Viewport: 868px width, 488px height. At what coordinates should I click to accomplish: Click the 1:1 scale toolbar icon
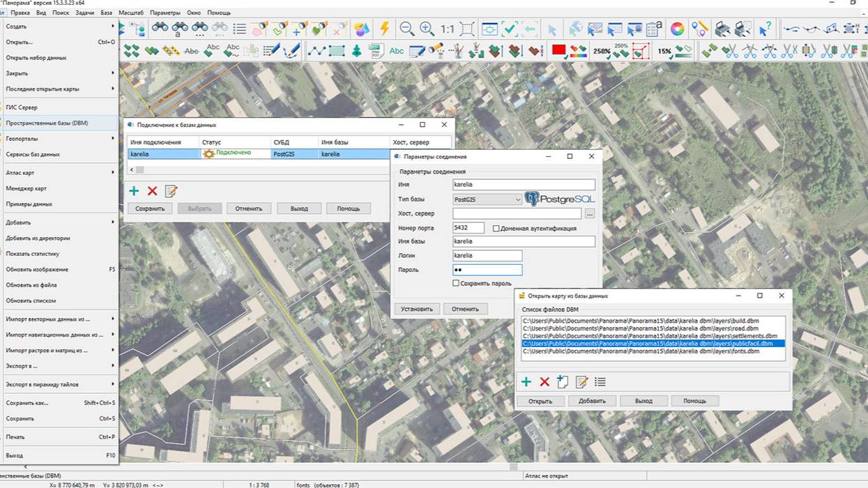tap(447, 29)
